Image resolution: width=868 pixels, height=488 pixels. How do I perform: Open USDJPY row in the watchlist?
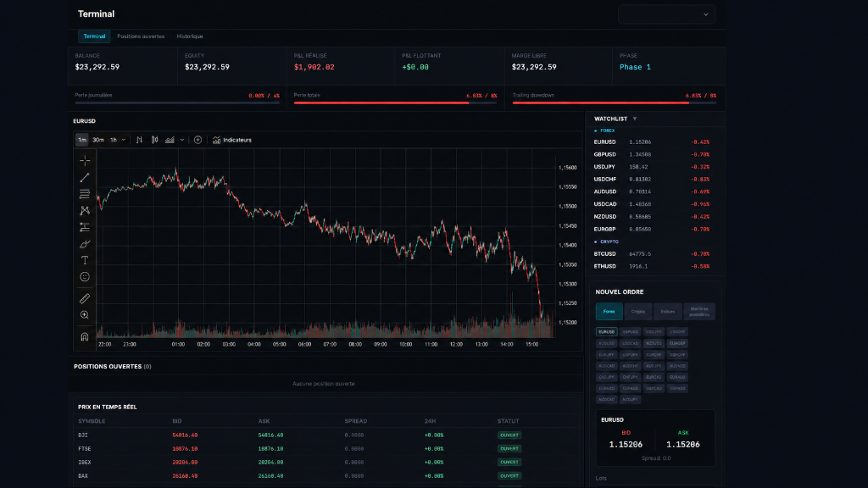point(654,167)
